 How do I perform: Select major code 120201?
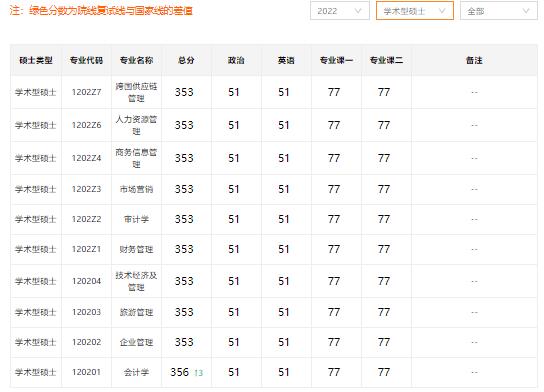click(86, 372)
